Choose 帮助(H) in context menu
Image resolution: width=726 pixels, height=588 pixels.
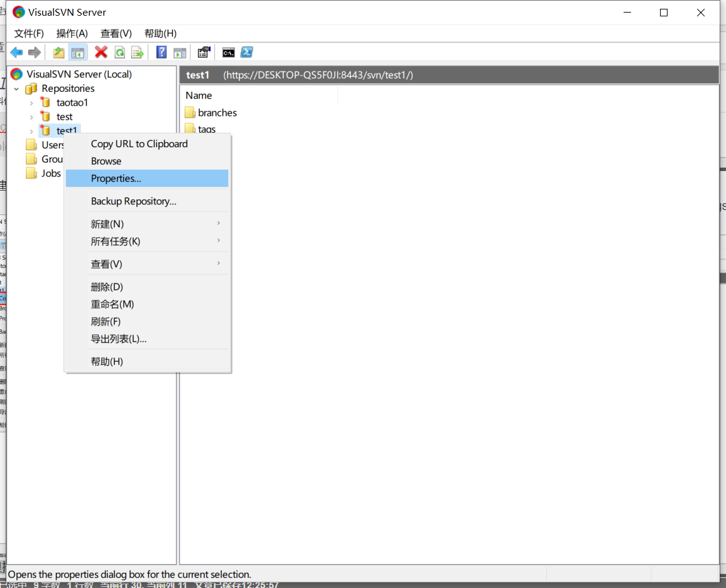(147, 362)
